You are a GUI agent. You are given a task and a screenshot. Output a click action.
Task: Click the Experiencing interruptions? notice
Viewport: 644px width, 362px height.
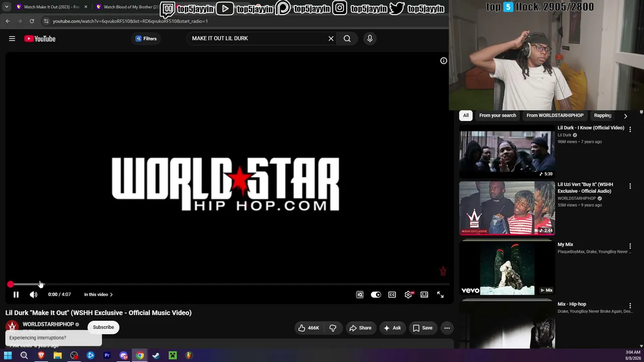coord(53,338)
